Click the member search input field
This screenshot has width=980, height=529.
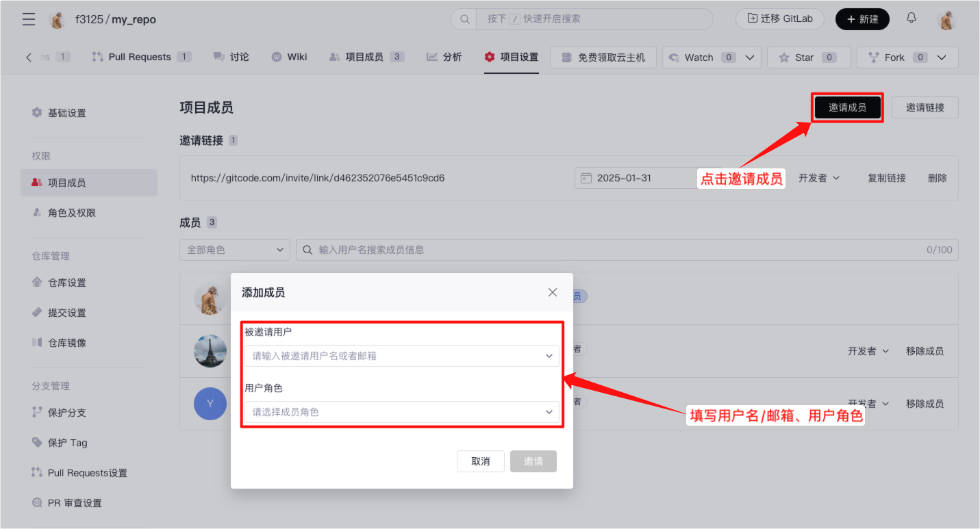(616, 250)
